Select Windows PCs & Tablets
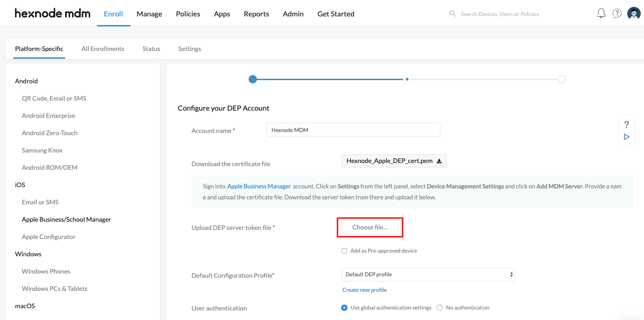The width and height of the screenshot is (644, 320). click(x=55, y=289)
